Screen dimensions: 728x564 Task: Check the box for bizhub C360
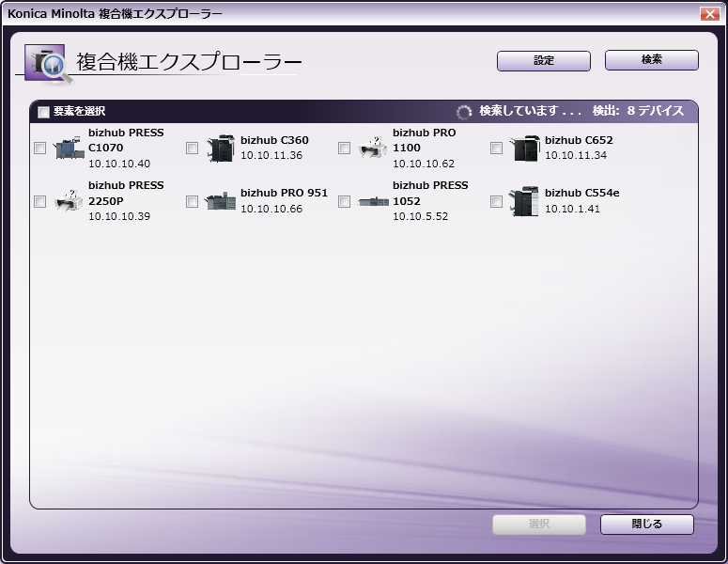tap(192, 149)
